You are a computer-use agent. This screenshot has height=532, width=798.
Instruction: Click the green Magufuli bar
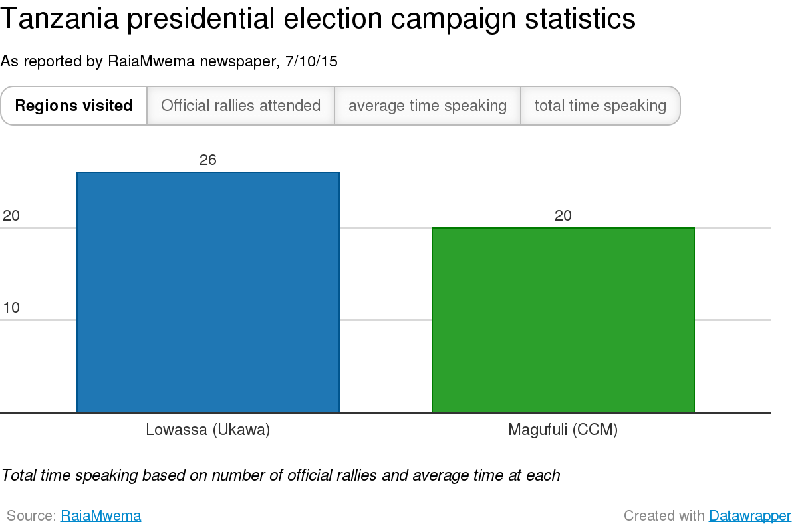pyautogui.click(x=563, y=320)
